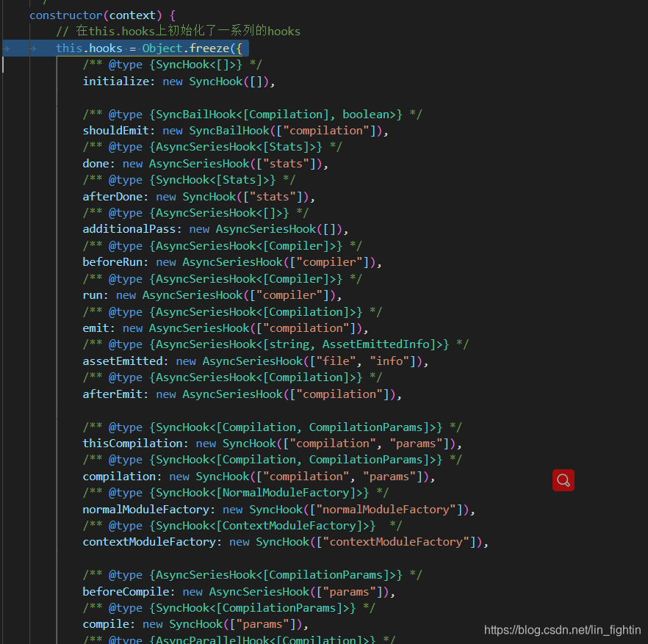The width and height of the screenshot is (648, 644).
Task: Click the 'initialize: new SyncHook([])' line
Action: click(179, 82)
